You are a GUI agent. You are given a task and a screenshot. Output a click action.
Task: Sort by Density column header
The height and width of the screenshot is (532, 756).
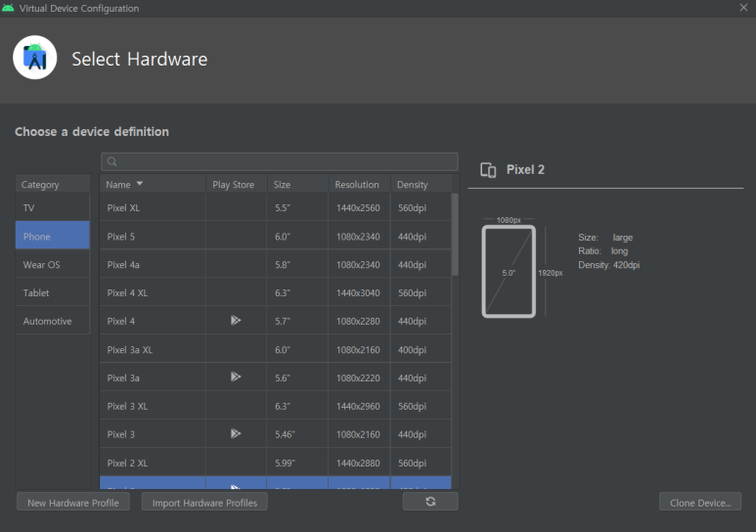click(x=421, y=184)
